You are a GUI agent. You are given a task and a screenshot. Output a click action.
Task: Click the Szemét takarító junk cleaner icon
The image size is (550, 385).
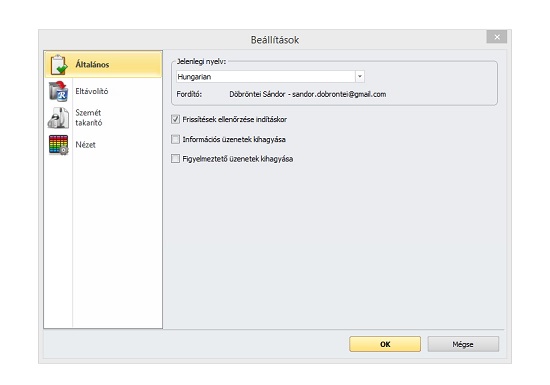[58, 118]
